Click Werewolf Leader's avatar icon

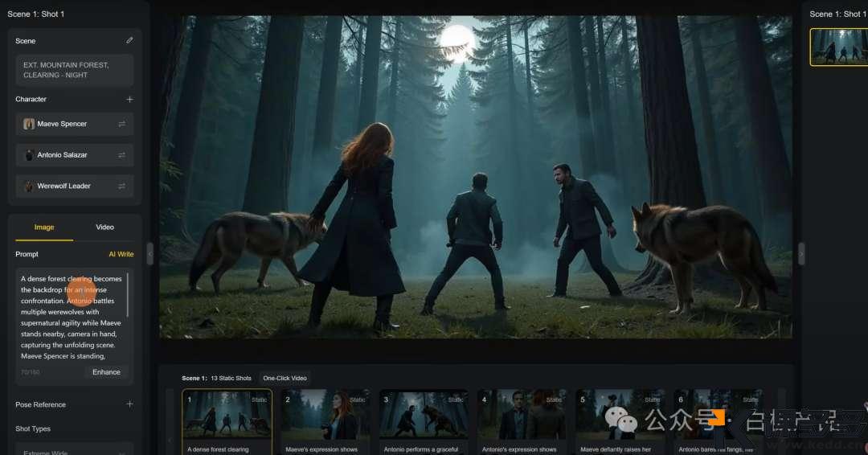(29, 186)
